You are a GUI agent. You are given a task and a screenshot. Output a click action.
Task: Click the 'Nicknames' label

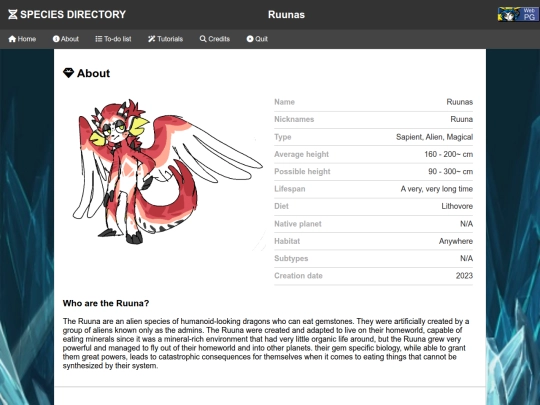tap(294, 119)
